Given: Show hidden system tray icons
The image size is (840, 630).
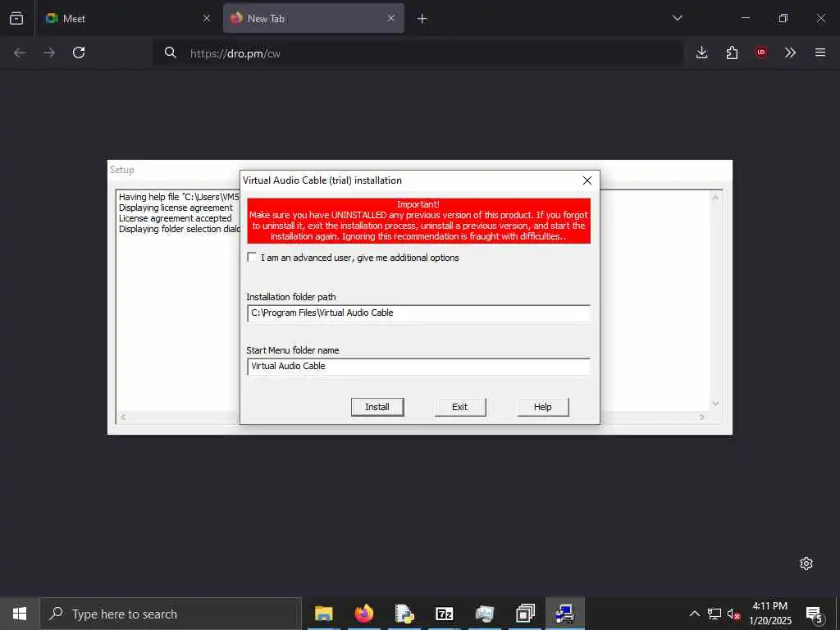Looking at the screenshot, I should pos(694,614).
